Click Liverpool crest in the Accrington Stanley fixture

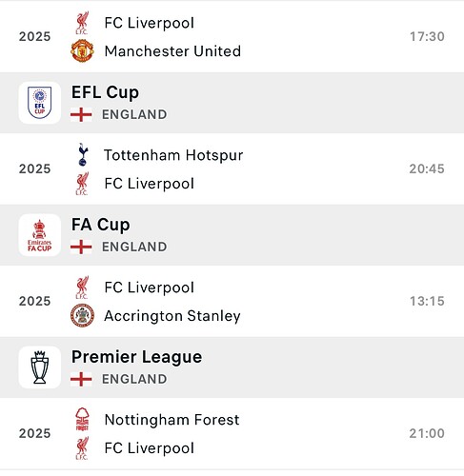(x=82, y=288)
